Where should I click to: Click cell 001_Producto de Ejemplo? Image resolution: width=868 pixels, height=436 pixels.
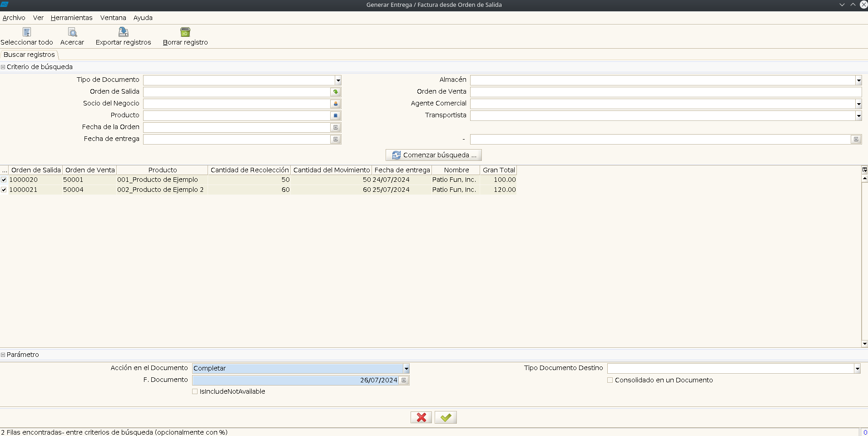(162, 180)
